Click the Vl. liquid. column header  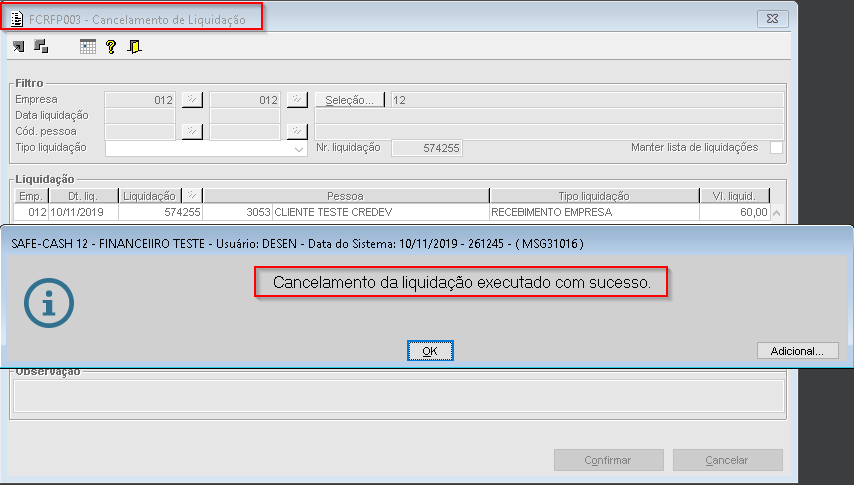click(734, 196)
